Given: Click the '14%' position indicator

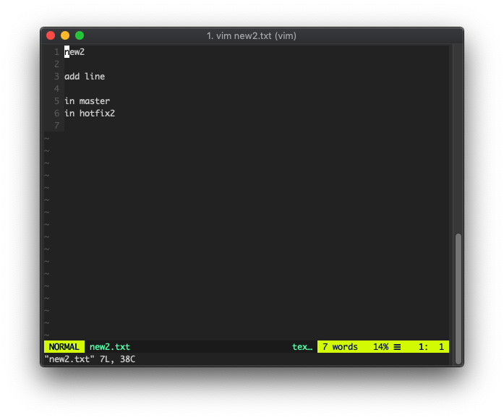Looking at the screenshot, I should point(380,347).
